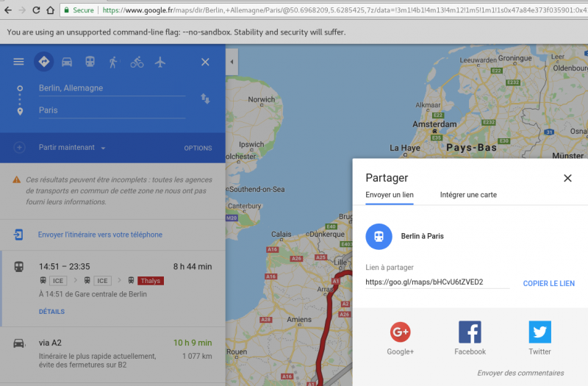Click the Secure padlock indicator
Screen dimensions: 588x386
79,10
